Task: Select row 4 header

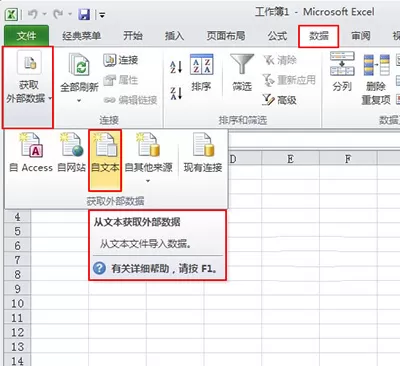Action: (17, 217)
